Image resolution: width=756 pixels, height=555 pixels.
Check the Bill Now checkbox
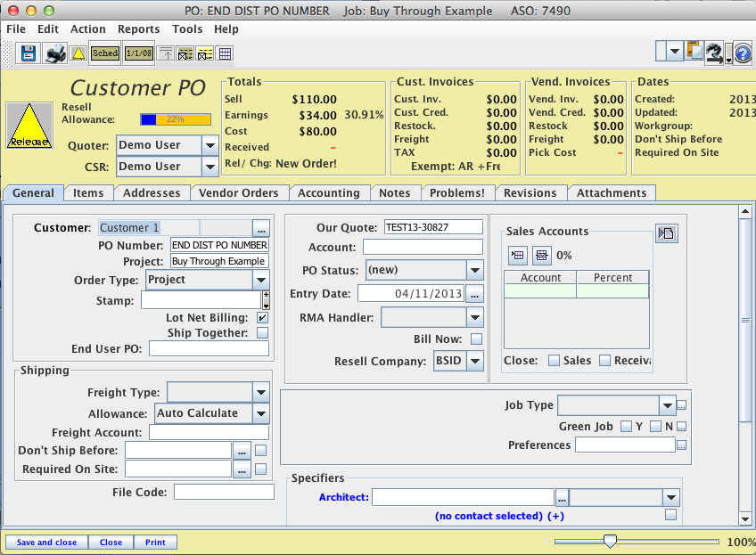click(x=476, y=339)
